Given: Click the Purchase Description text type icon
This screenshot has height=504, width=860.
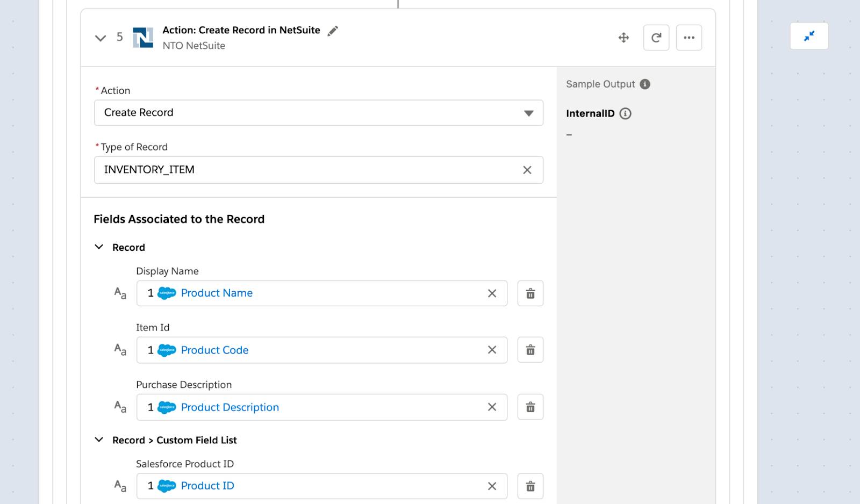Looking at the screenshot, I should point(120,407).
